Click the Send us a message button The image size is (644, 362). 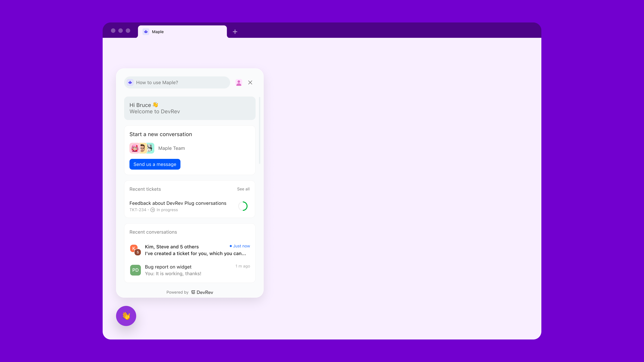click(x=155, y=164)
